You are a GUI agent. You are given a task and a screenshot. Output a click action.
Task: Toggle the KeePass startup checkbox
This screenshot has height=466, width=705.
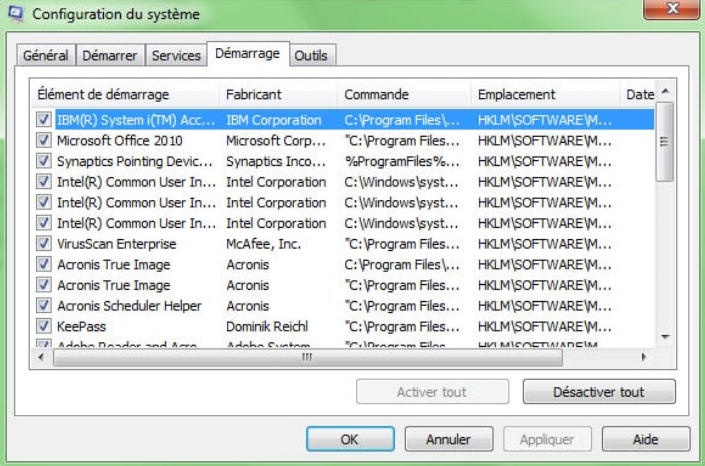point(44,327)
